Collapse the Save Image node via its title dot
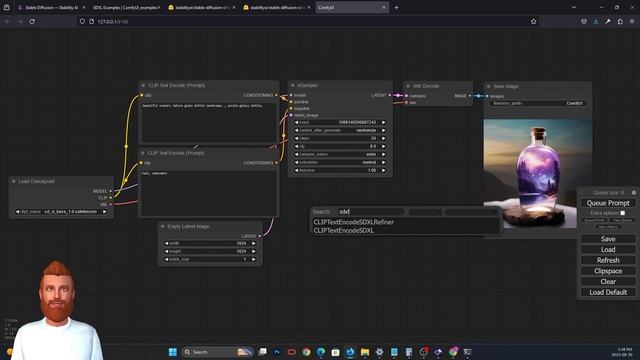 [489, 87]
